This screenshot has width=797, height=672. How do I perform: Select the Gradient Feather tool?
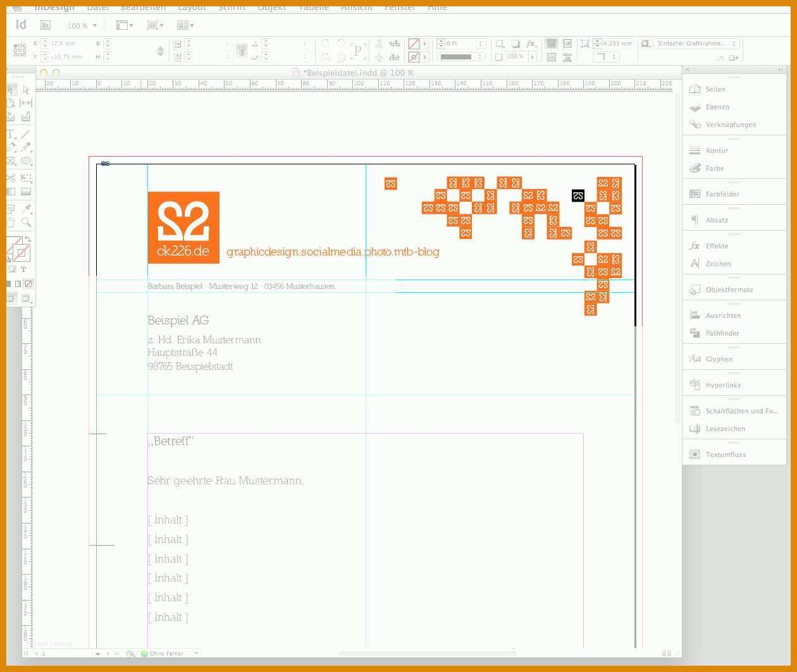click(x=26, y=192)
